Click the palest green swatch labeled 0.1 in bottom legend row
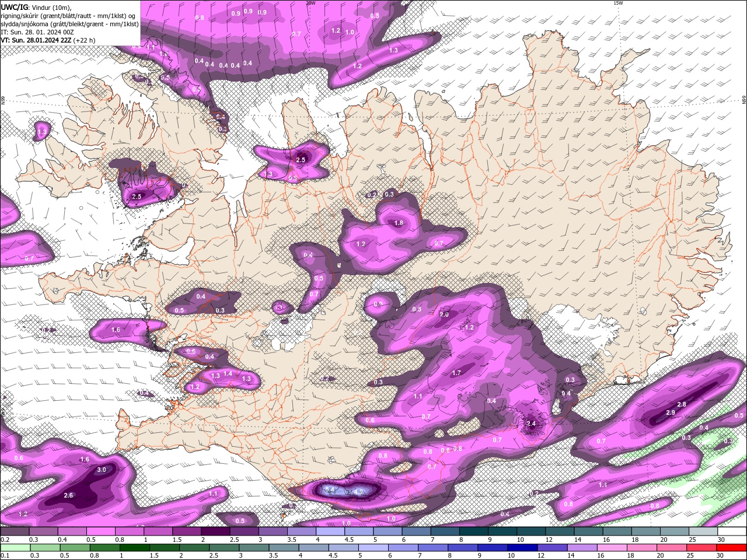Viewport: 747px width, 560px height. pos(15,548)
